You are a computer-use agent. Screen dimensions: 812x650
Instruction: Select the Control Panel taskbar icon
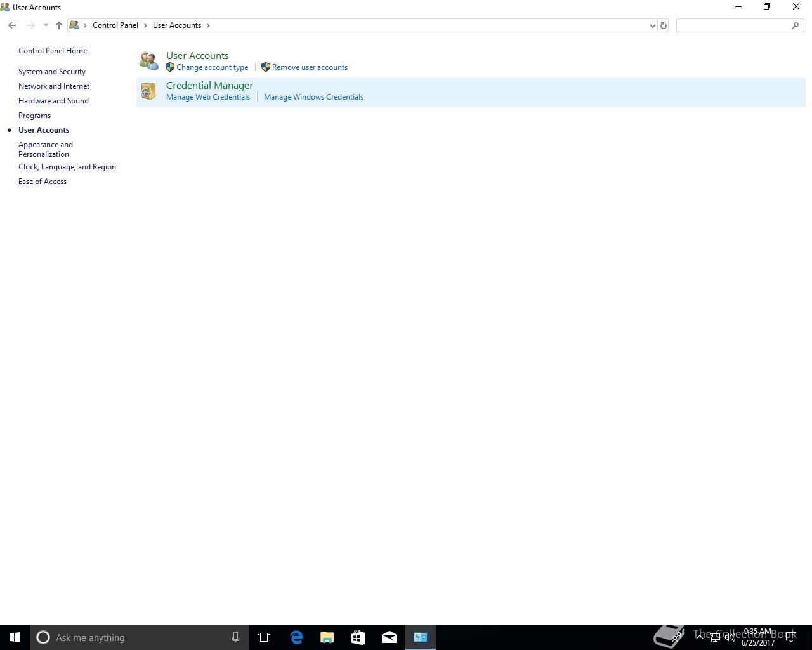(421, 637)
